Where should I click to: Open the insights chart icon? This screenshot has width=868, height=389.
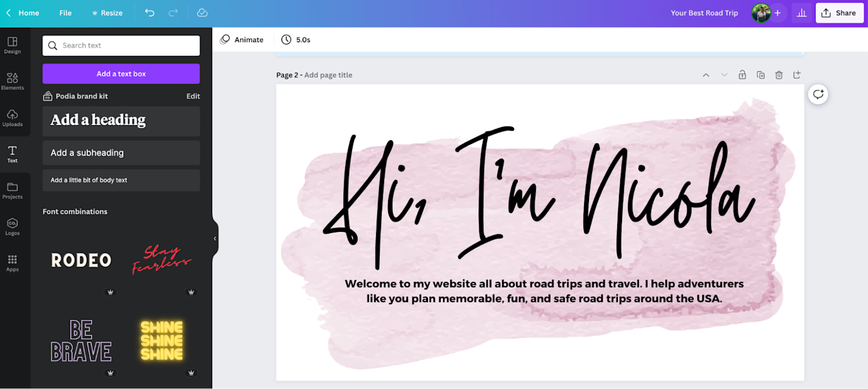point(802,13)
